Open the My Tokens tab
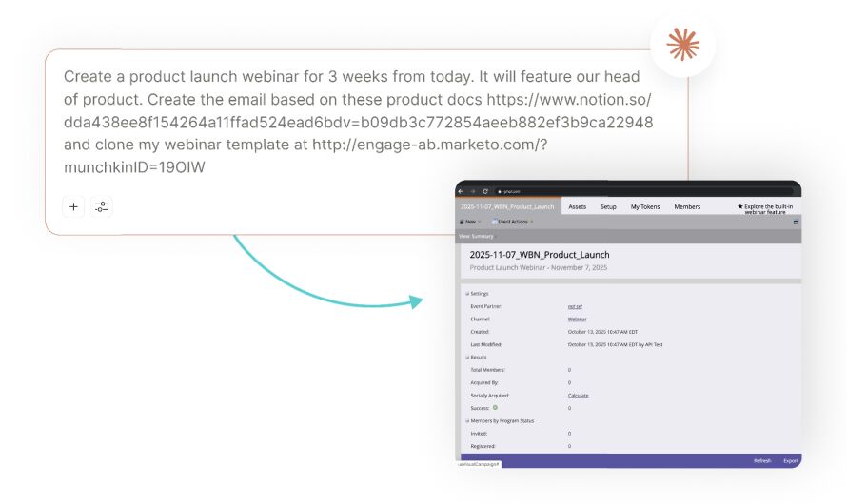This screenshot has width=847, height=504. pos(645,206)
